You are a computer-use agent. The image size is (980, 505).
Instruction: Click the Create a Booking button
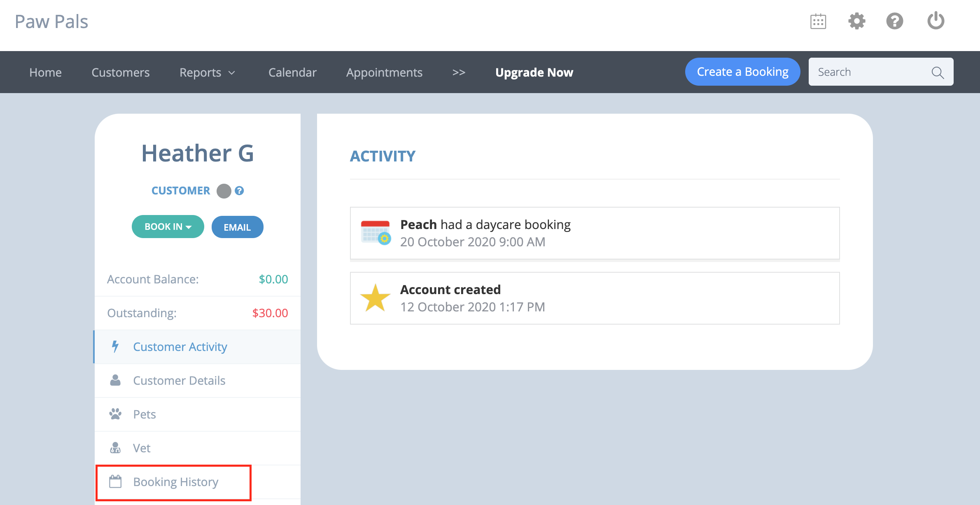[x=742, y=72]
